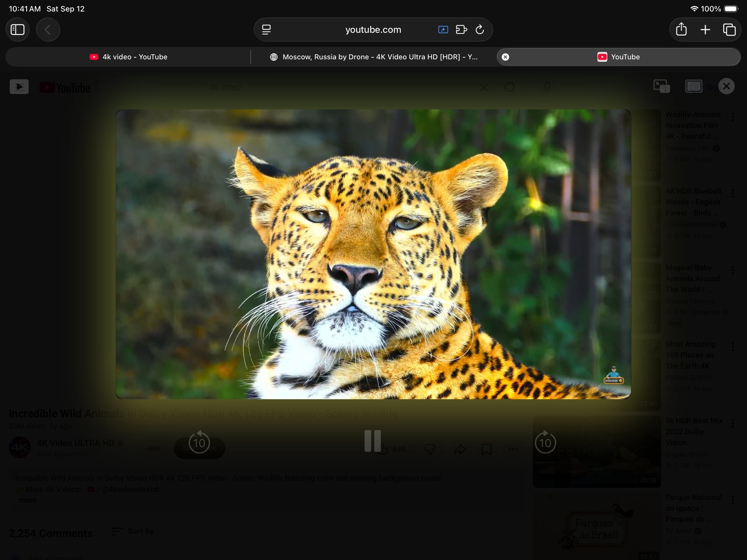Dislike the video
Image resolution: width=747 pixels, height=560 pixels.
[x=430, y=449]
